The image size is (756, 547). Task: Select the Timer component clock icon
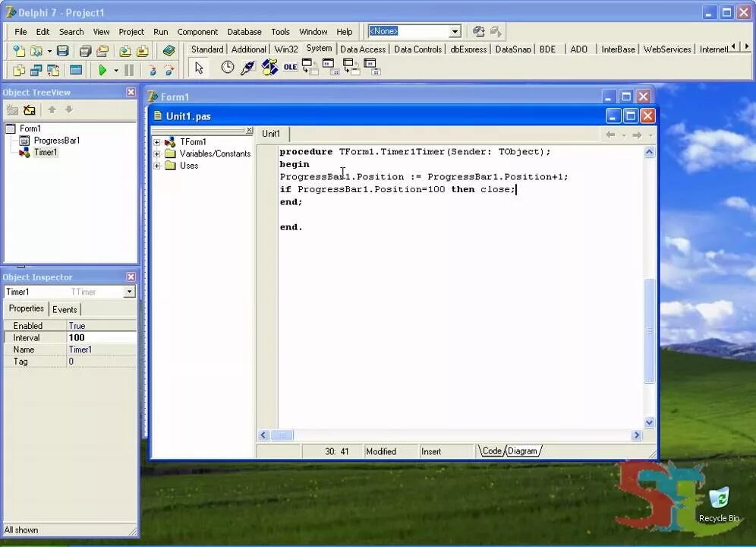point(227,68)
